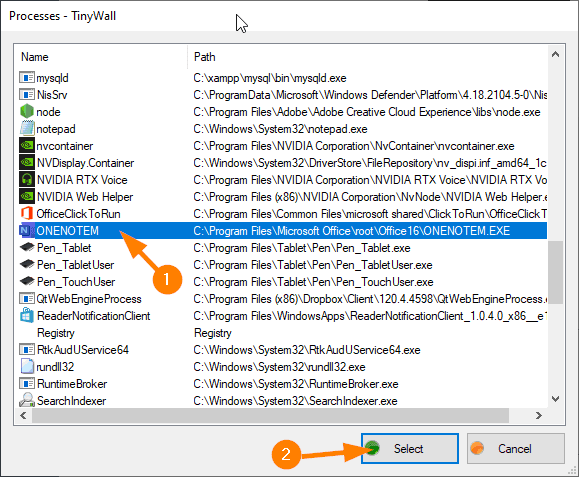The image size is (579, 477).
Task: Click the Registry path cell
Action: (x=213, y=333)
